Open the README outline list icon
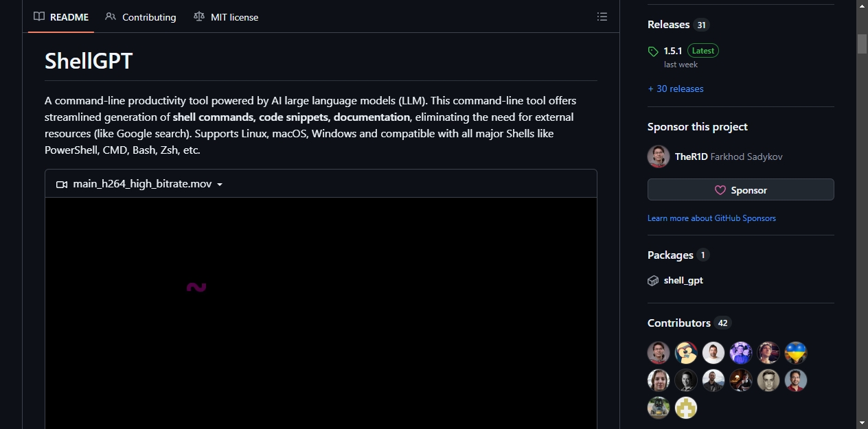868x429 pixels. coord(602,16)
